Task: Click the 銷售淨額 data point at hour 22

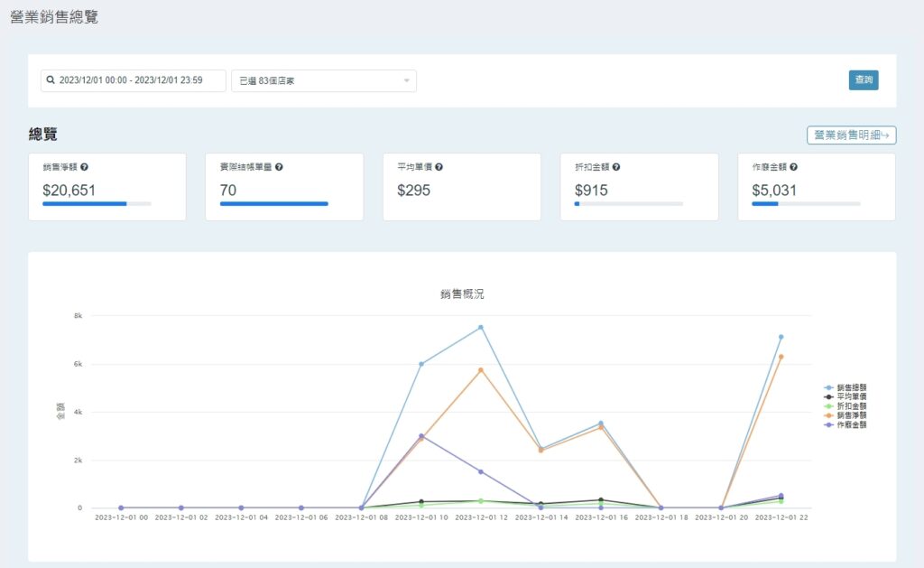Action: point(781,357)
